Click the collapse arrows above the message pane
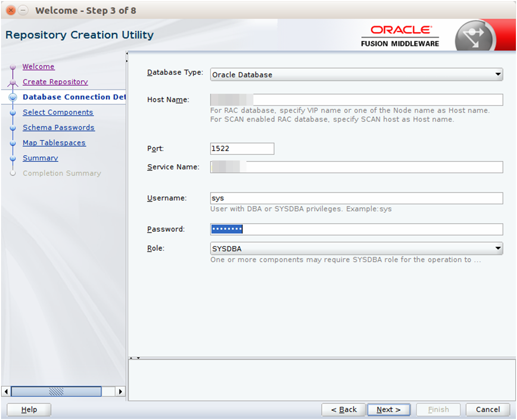 pyautogui.click(x=135, y=358)
